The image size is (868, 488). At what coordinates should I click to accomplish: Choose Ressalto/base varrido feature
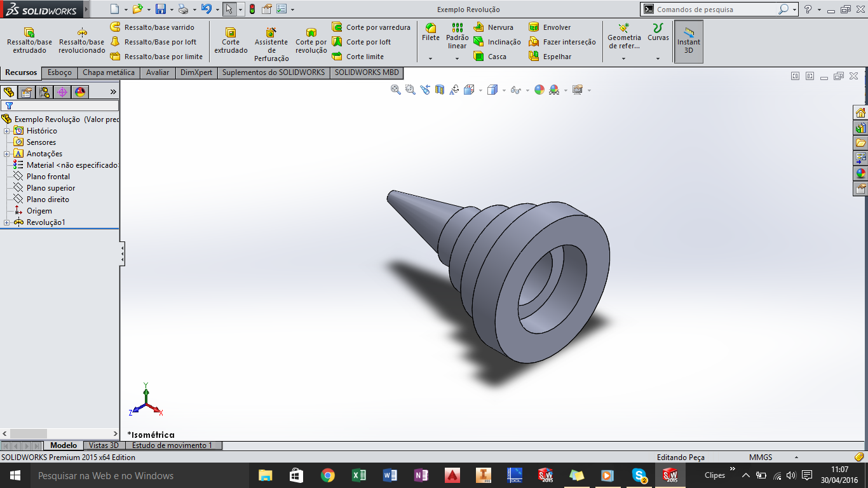(152, 27)
